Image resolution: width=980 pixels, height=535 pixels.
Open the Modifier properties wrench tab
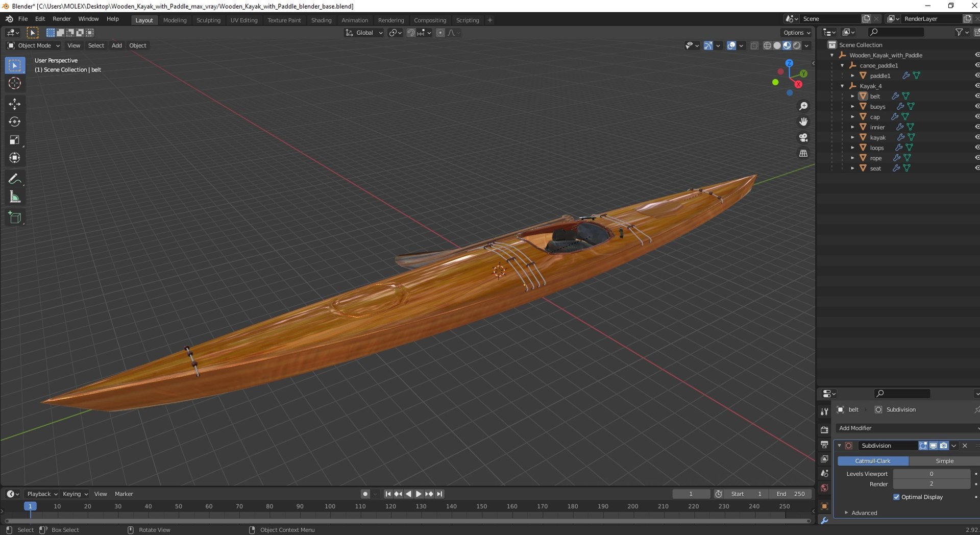(824, 521)
